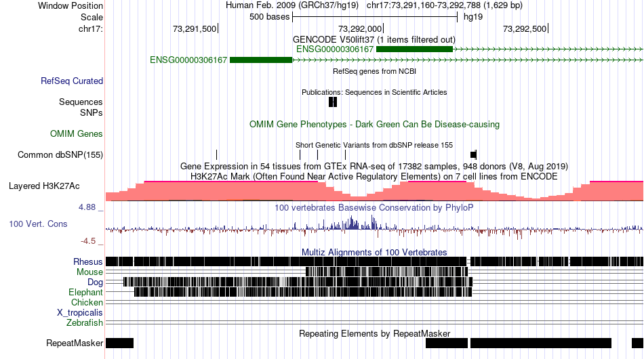Click the RepeatMasker track label

coord(75,343)
